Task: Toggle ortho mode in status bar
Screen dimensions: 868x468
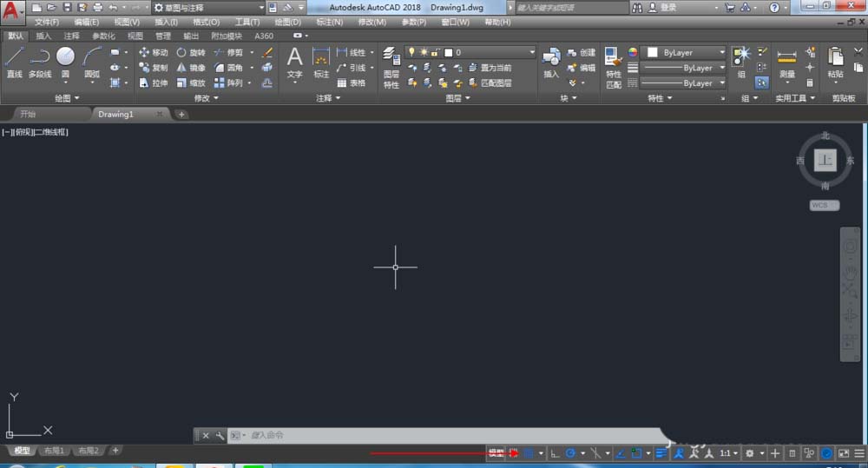Action: (555, 453)
